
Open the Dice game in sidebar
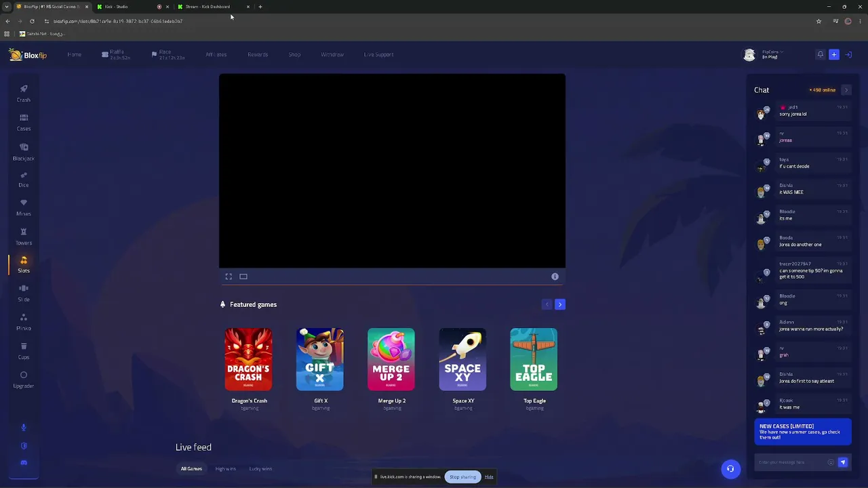(x=24, y=179)
